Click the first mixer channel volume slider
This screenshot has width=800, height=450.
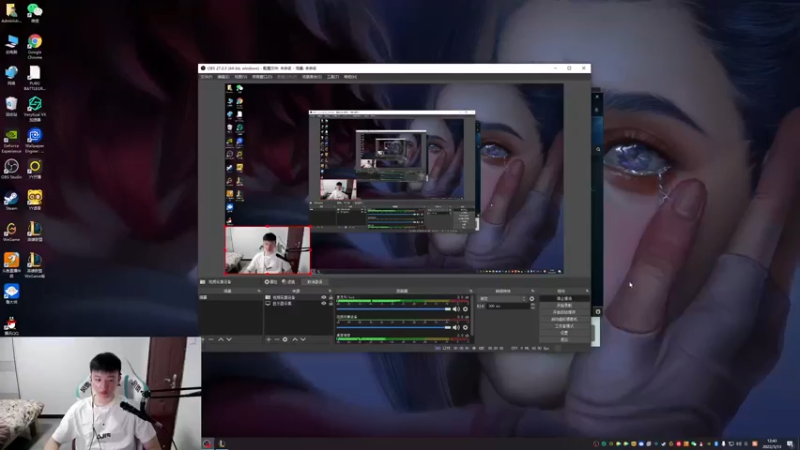point(393,309)
